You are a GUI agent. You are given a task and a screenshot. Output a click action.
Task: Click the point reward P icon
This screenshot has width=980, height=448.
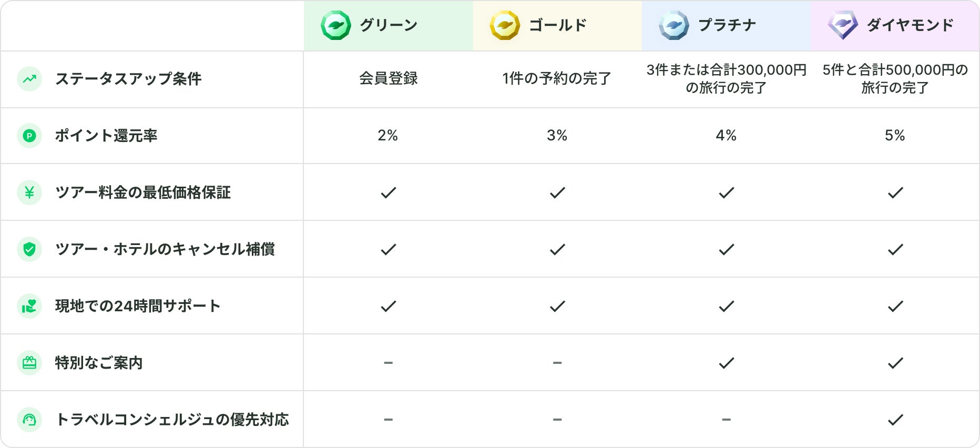29,136
